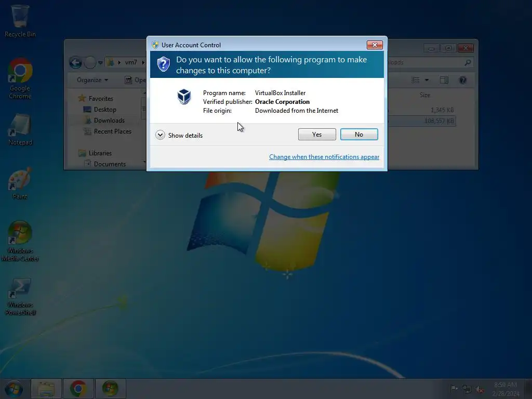The height and width of the screenshot is (399, 532).
Task: Expand Show details chevron in UAC dialog
Action: point(160,135)
